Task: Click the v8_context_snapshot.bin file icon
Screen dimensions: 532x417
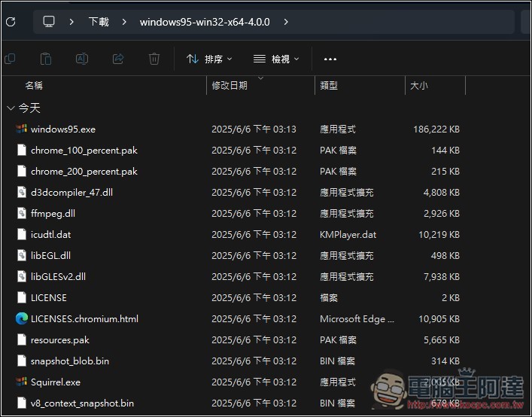Action: [x=22, y=403]
